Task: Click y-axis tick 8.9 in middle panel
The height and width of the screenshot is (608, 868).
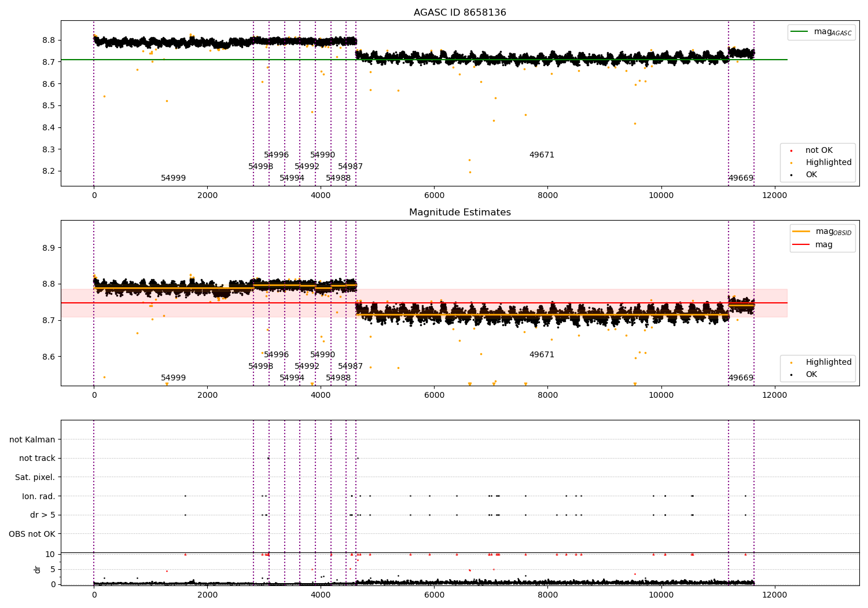Action: (x=49, y=248)
